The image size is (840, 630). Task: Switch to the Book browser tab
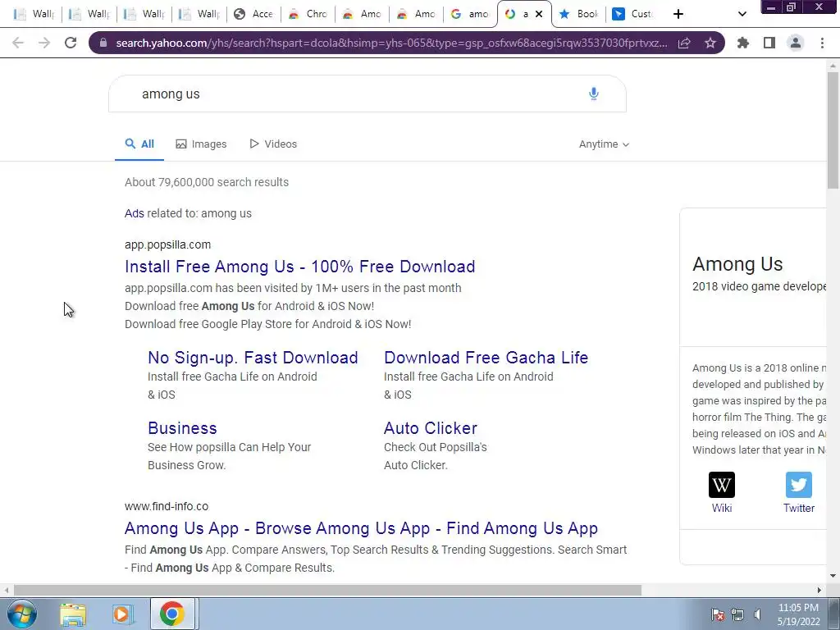point(578,14)
